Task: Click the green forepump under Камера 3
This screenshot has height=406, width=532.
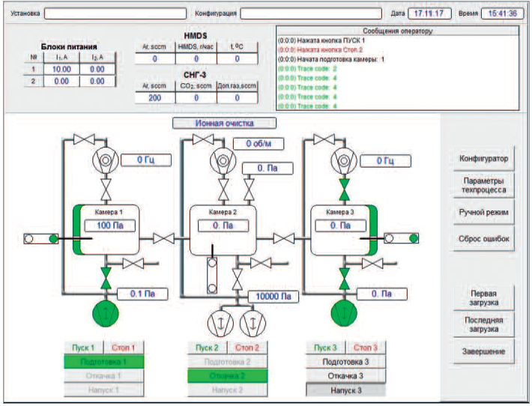Action: 344,313
